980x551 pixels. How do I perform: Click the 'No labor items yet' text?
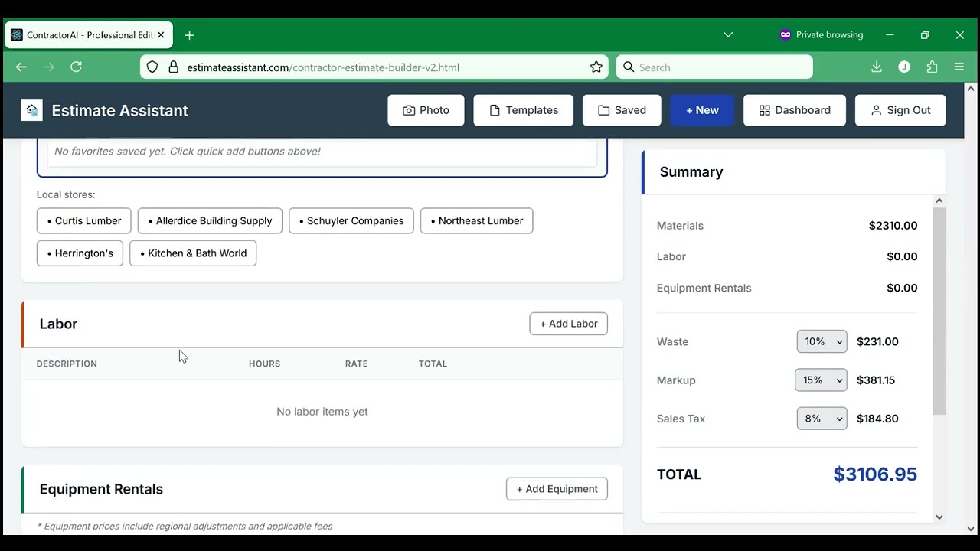[322, 412]
